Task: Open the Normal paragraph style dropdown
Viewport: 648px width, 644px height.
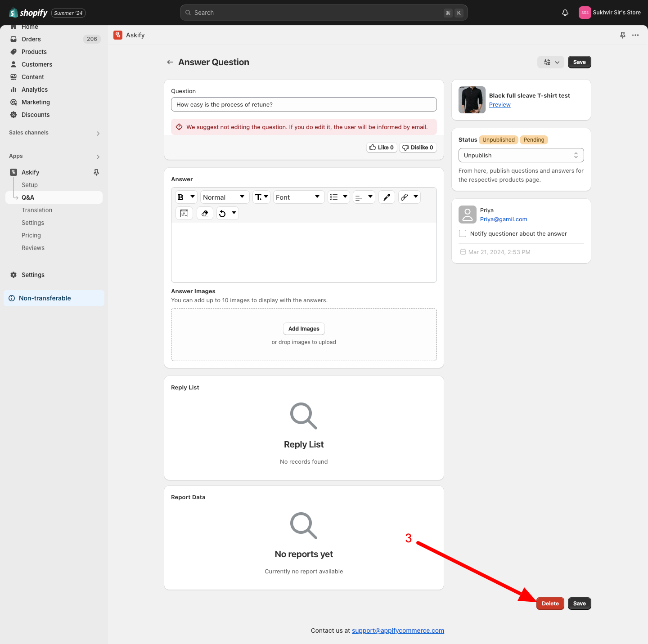Action: 225,197
